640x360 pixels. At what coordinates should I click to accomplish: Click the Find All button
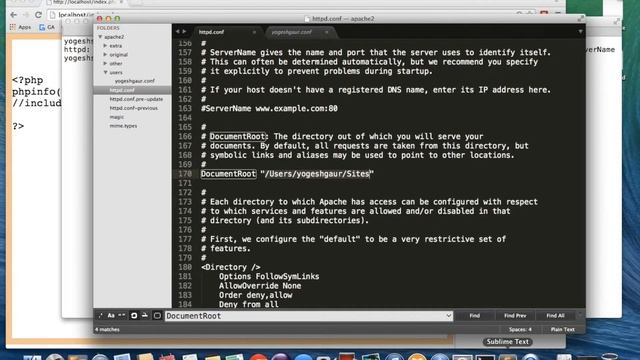pyautogui.click(x=556, y=316)
